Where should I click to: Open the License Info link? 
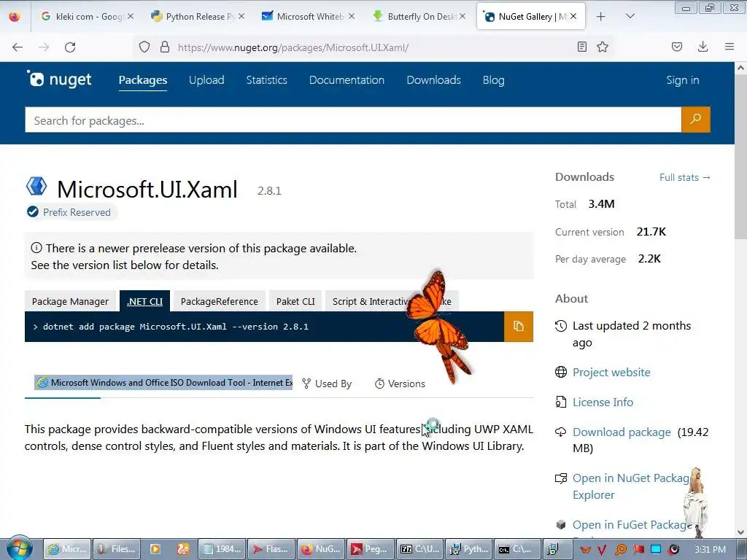pyautogui.click(x=603, y=402)
